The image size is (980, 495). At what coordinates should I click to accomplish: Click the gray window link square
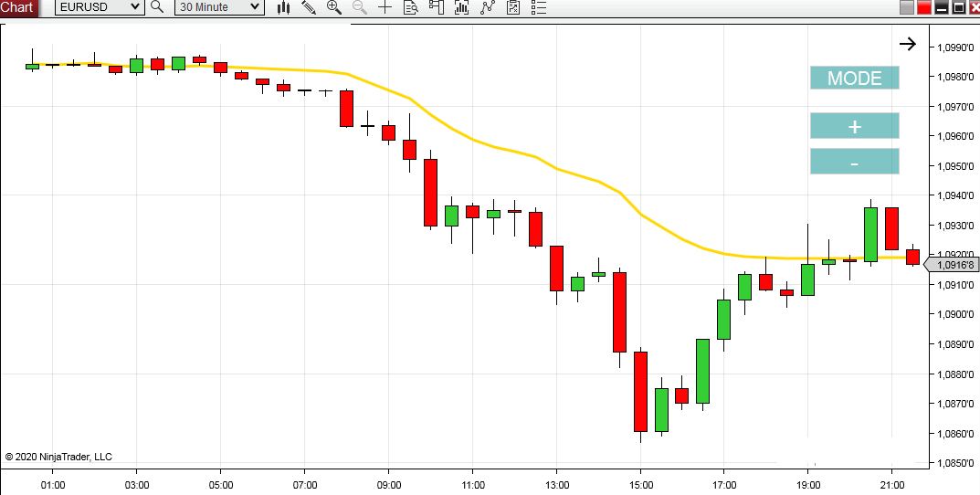click(907, 7)
